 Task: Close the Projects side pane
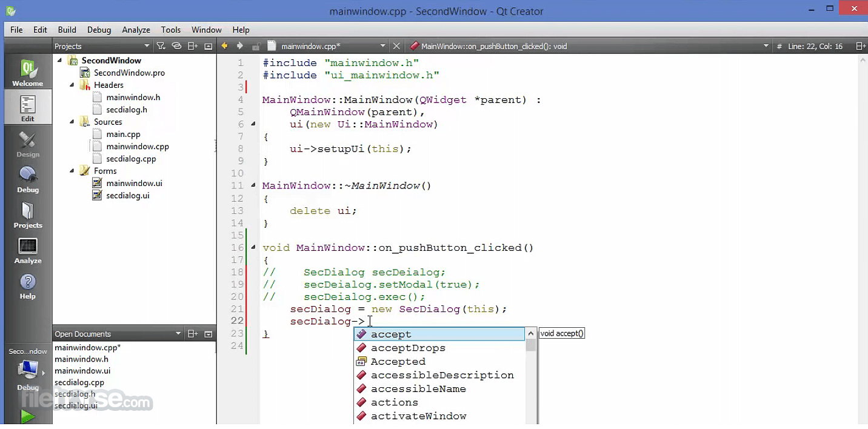click(x=208, y=46)
